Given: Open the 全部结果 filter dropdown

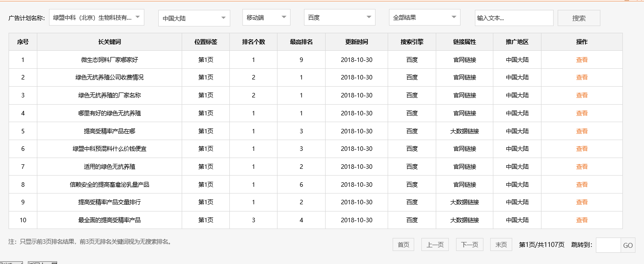Looking at the screenshot, I should (424, 18).
